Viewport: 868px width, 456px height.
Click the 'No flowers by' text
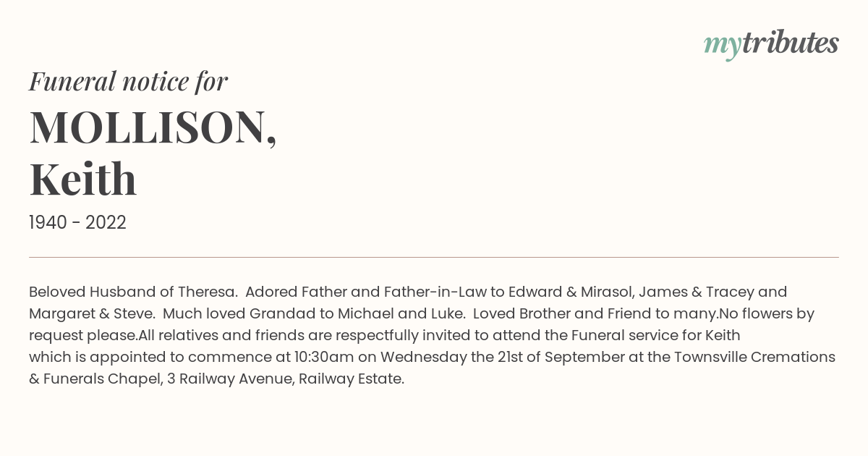767,314
